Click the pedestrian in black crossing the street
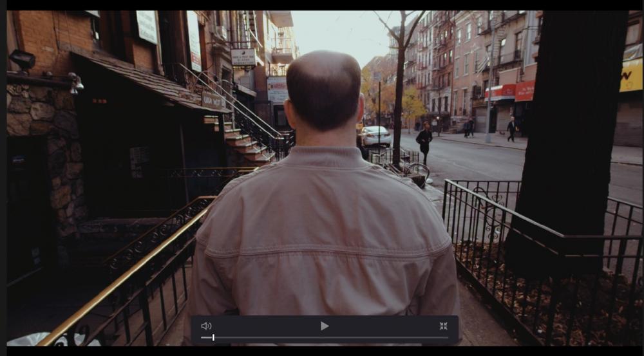 (424, 140)
